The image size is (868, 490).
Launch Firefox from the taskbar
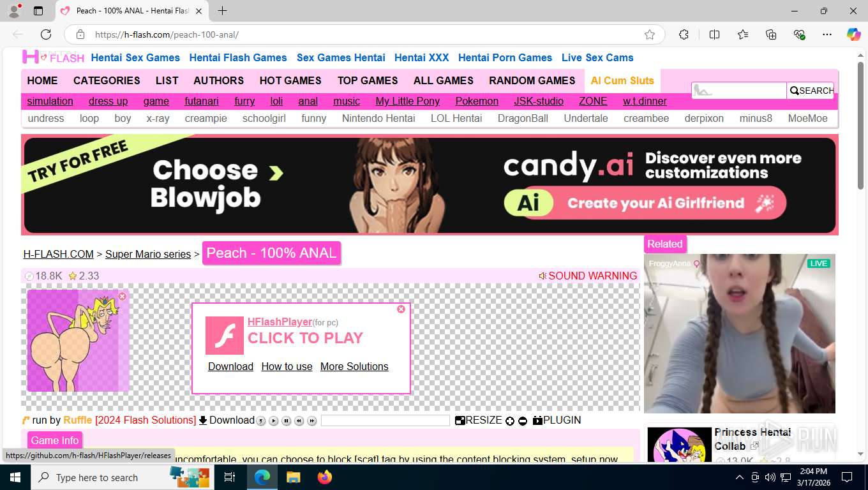pyautogui.click(x=325, y=477)
